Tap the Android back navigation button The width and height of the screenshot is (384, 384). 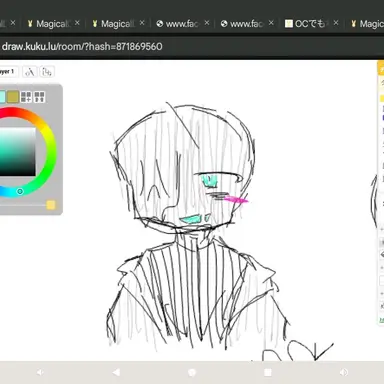(x=116, y=372)
